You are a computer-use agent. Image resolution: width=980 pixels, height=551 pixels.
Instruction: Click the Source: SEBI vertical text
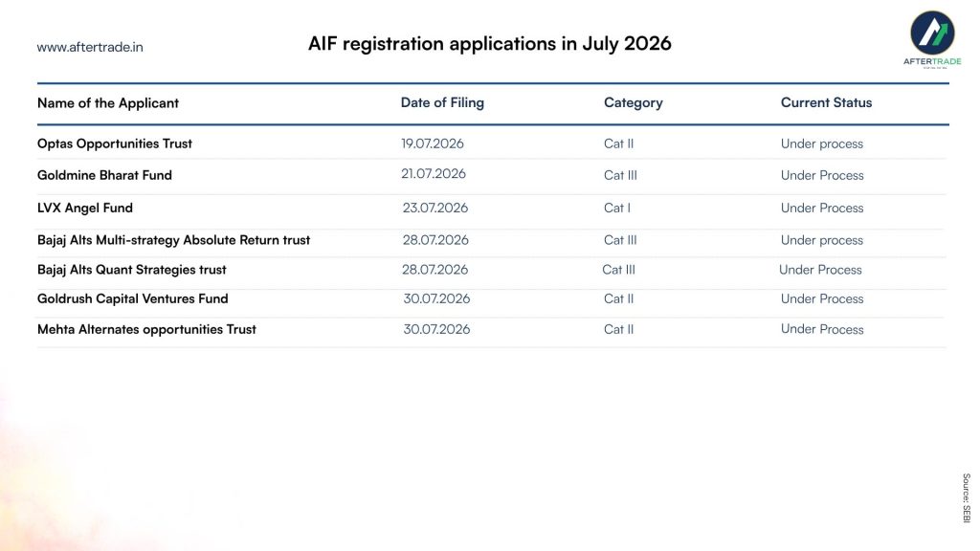(967, 497)
